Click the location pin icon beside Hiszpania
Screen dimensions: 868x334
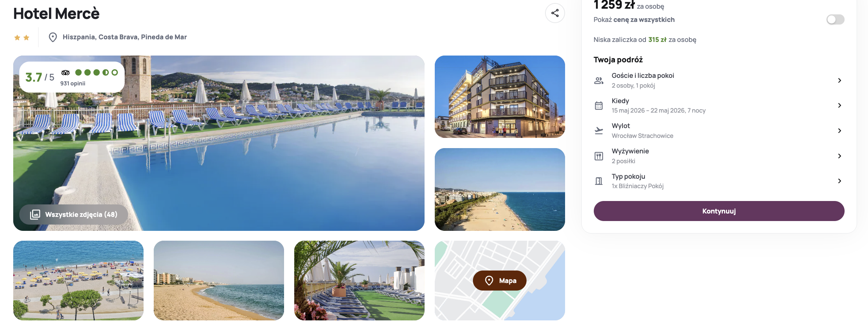point(53,37)
